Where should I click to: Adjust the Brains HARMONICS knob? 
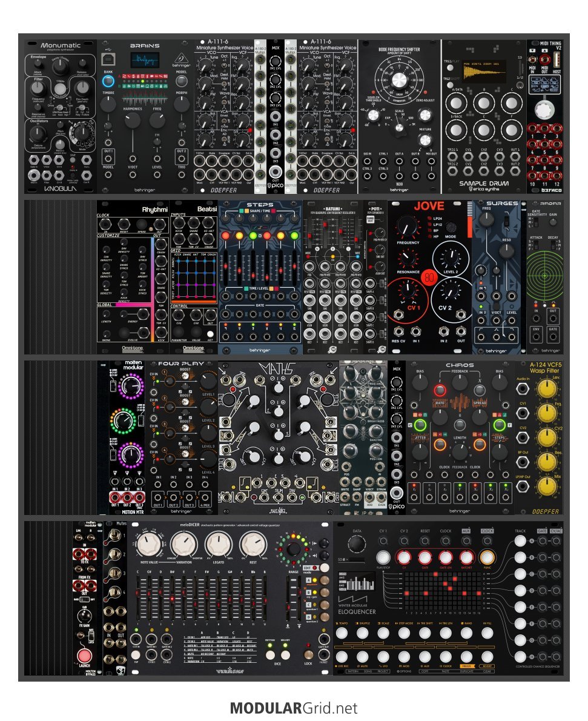(133, 120)
